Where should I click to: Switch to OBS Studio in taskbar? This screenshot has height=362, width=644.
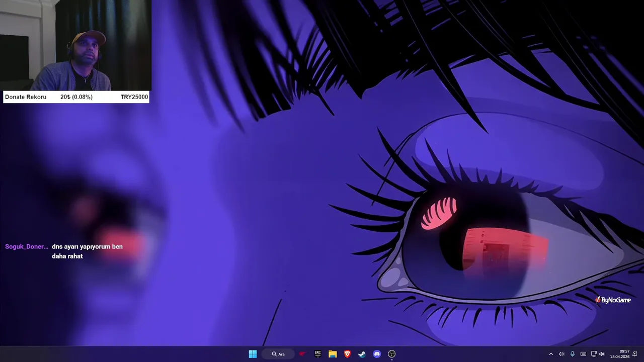coord(391,354)
